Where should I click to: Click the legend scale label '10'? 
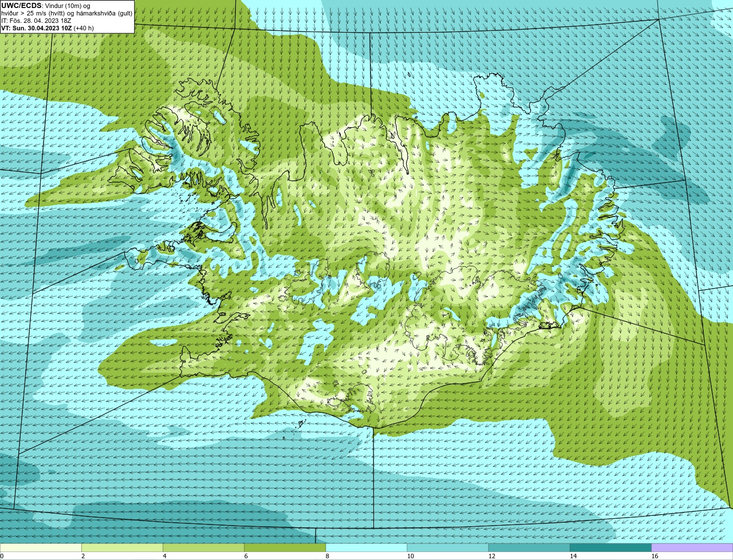(x=411, y=556)
